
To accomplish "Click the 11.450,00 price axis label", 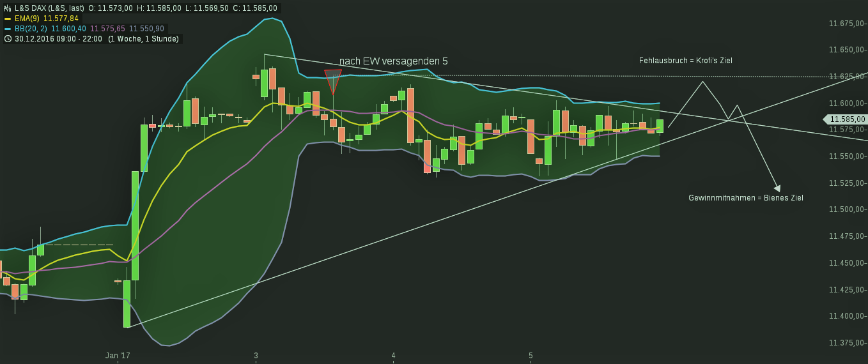I will (846, 263).
